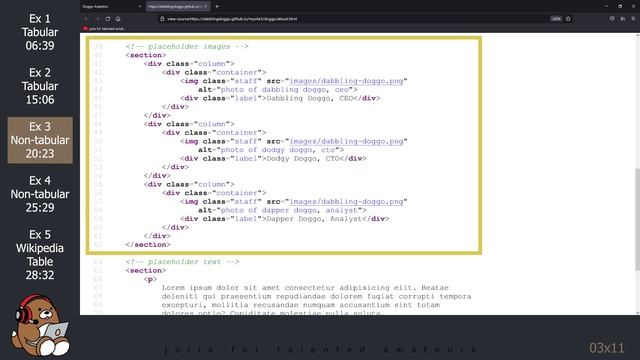Click the 'placeholder text' comment line
Image resolution: width=640 pixels, height=360 pixels.
click(182, 262)
